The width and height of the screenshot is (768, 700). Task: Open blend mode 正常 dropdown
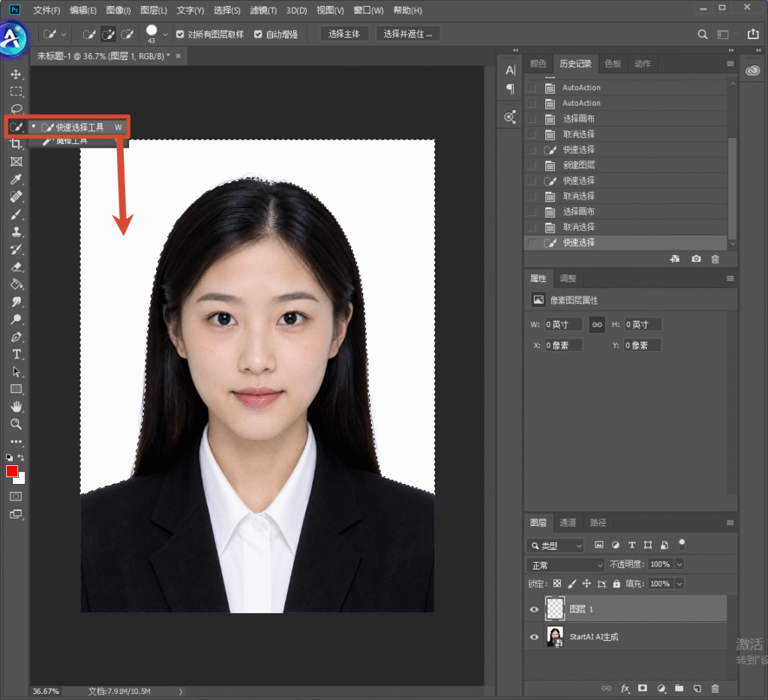click(x=565, y=565)
